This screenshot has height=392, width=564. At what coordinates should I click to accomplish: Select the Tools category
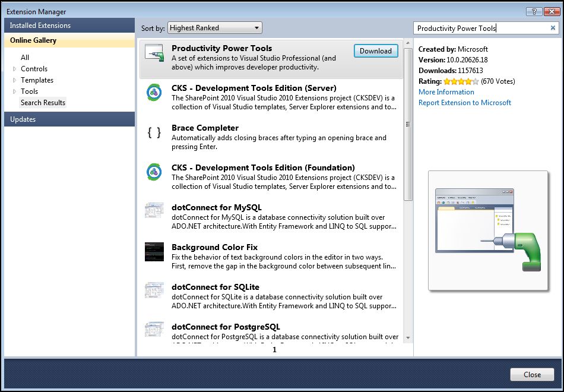(x=29, y=91)
